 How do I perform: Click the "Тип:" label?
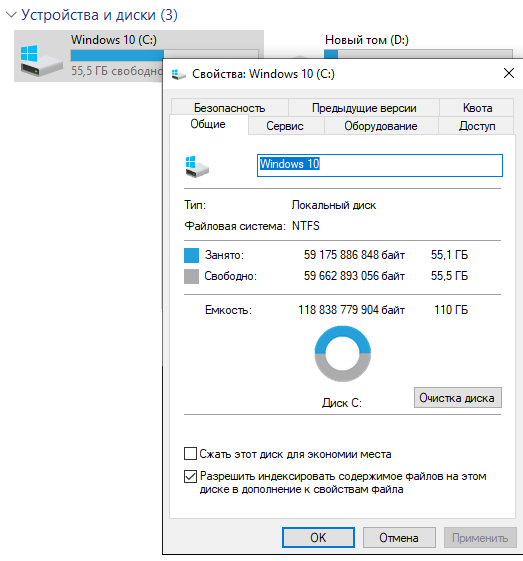tap(195, 205)
